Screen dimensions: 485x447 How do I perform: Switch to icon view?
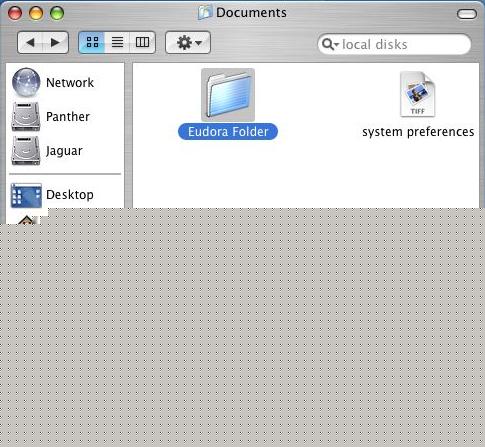pyautogui.click(x=92, y=42)
